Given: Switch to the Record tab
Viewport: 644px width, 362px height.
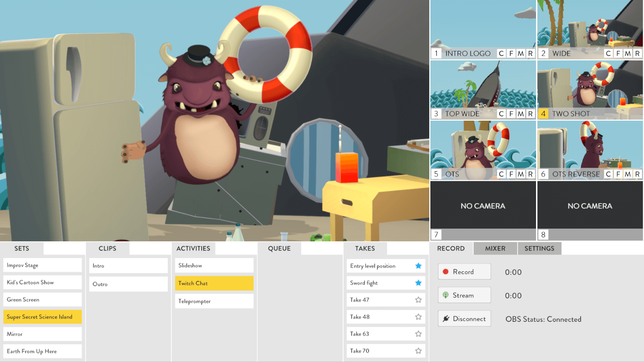Looking at the screenshot, I should 451,249.
